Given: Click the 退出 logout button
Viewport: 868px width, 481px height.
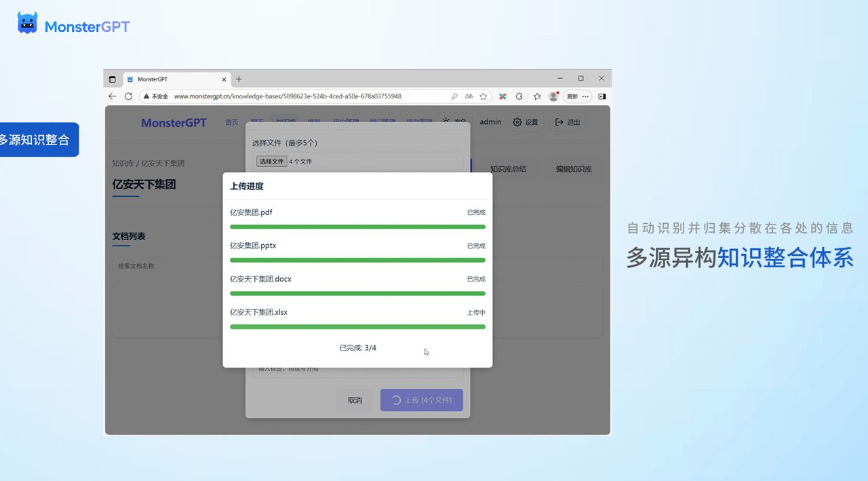Looking at the screenshot, I should pos(568,122).
